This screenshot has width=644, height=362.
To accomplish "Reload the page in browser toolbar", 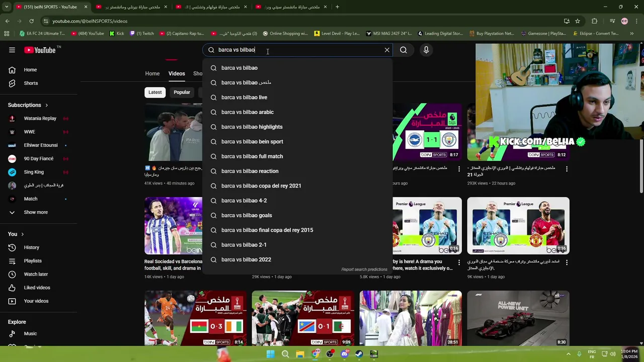I will click(31, 21).
